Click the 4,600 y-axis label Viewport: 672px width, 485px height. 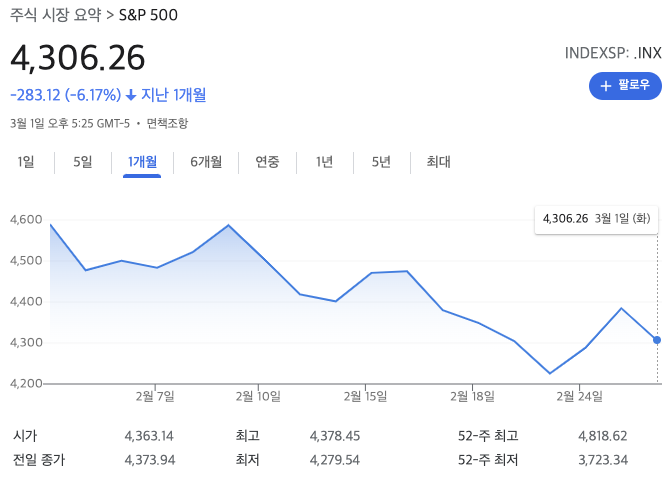pyautogui.click(x=26, y=220)
